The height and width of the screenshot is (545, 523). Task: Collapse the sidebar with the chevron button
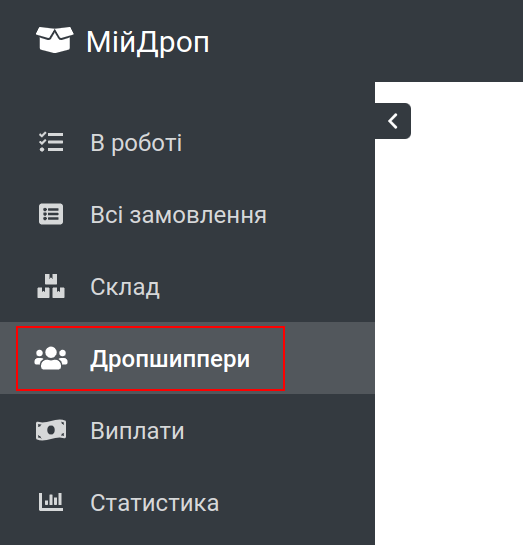(393, 121)
